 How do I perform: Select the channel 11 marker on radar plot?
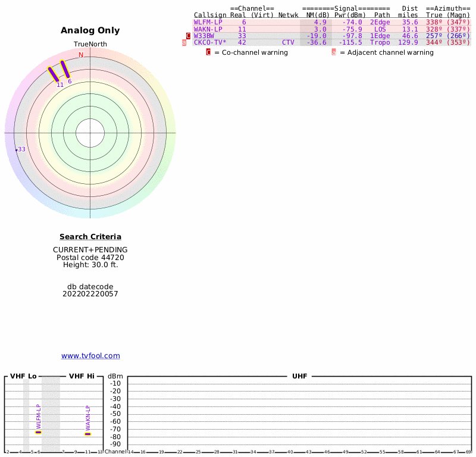[54, 74]
